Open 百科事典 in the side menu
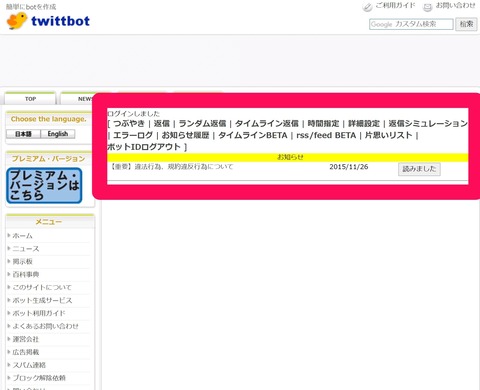The image size is (480, 390). pos(26,275)
